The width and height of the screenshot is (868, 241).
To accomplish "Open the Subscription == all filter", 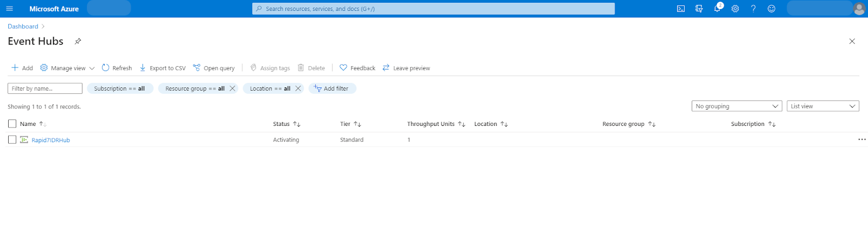I will tap(120, 88).
